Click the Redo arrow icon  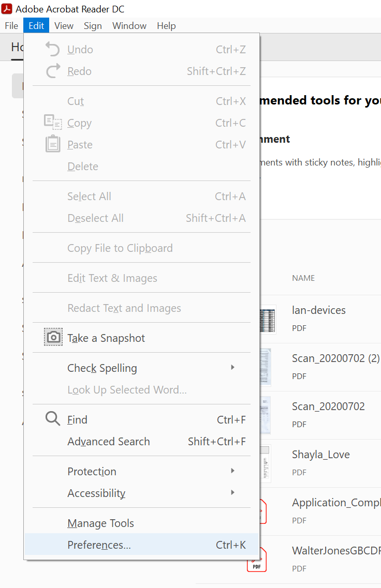[53, 71]
